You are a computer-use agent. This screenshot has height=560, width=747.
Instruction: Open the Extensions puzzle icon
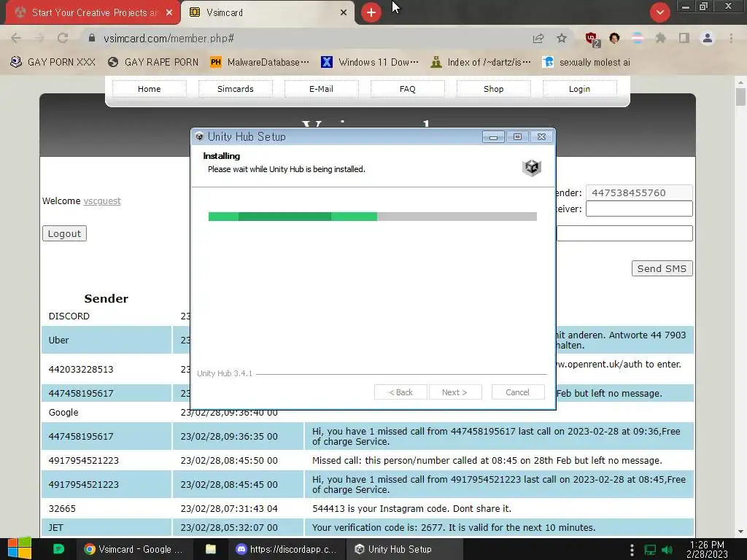[x=660, y=38]
